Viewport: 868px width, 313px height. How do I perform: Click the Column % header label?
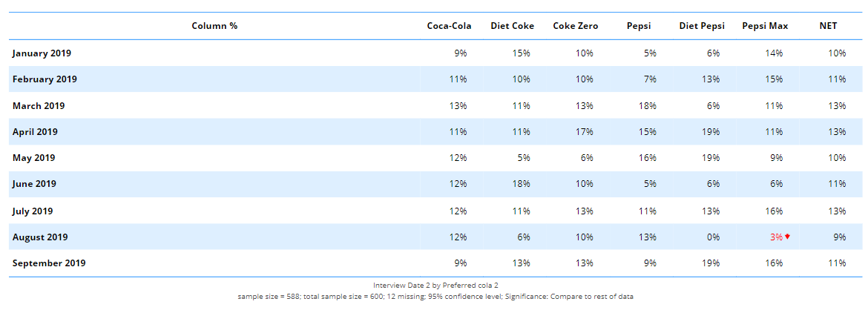[x=214, y=26]
